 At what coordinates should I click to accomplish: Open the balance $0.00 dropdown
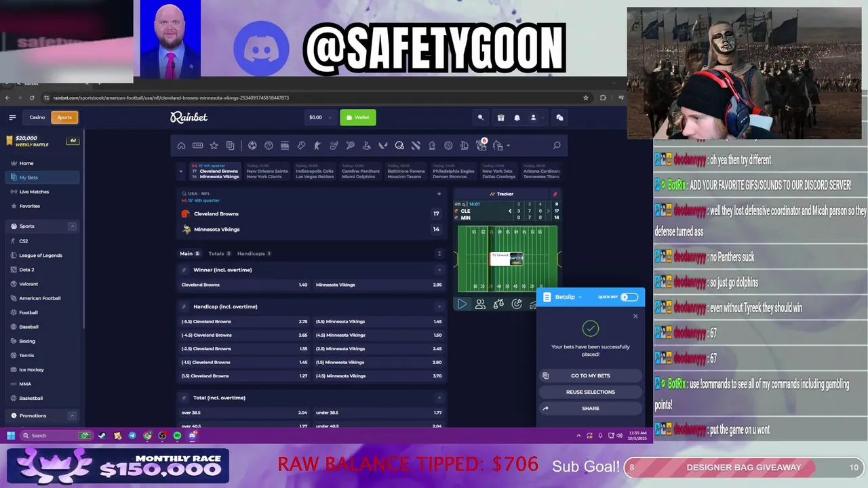coord(321,117)
